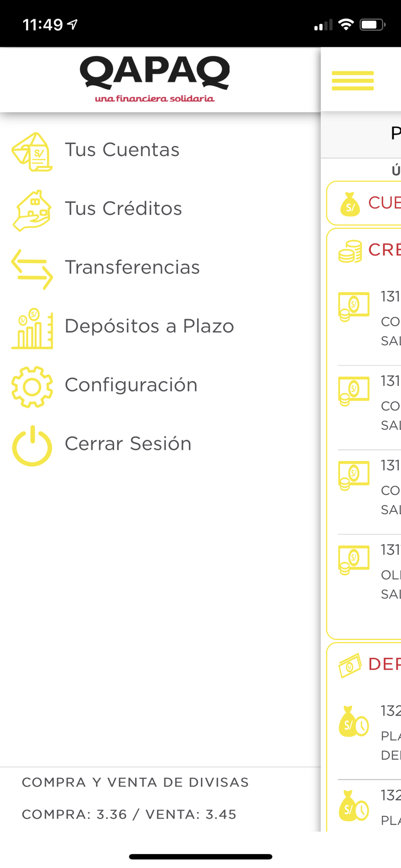Tap the Compra y Venta de Divisas text
Screen dimensions: 401x868
135,783
